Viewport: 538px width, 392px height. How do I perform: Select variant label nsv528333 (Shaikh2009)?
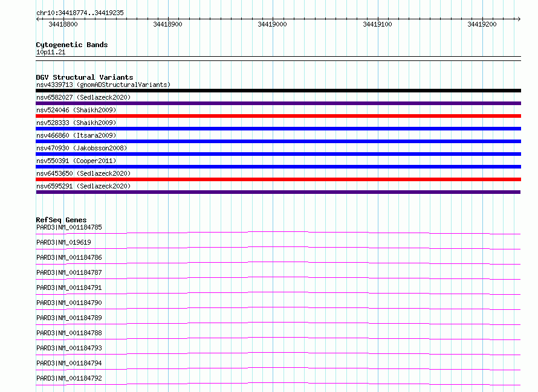76,123
